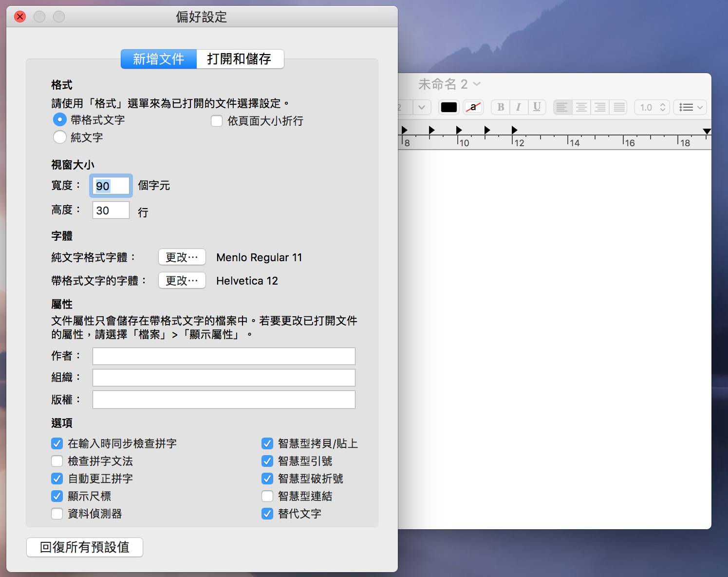Viewport: 728px width, 577px height.
Task: Enable 檢查拼字文法 checkbox
Action: (57, 461)
